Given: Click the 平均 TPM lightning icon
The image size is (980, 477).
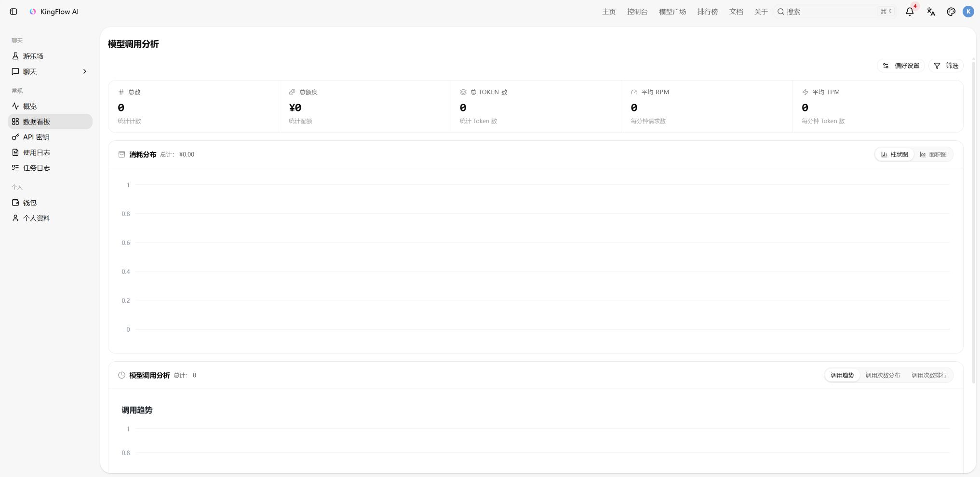Looking at the screenshot, I should (x=805, y=92).
